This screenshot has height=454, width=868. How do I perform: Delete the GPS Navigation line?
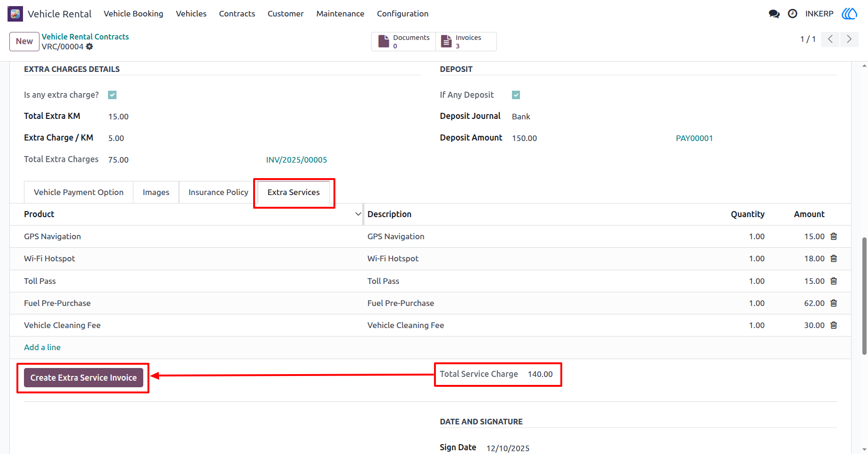834,236
